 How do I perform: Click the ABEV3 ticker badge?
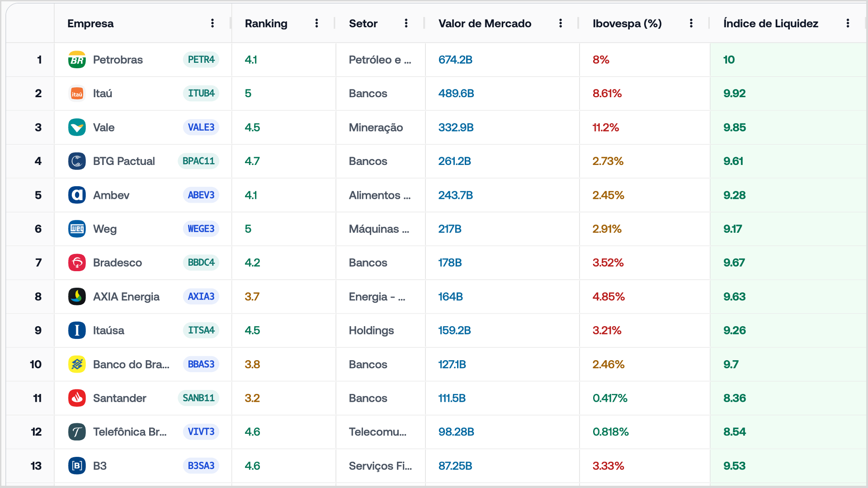[201, 195]
